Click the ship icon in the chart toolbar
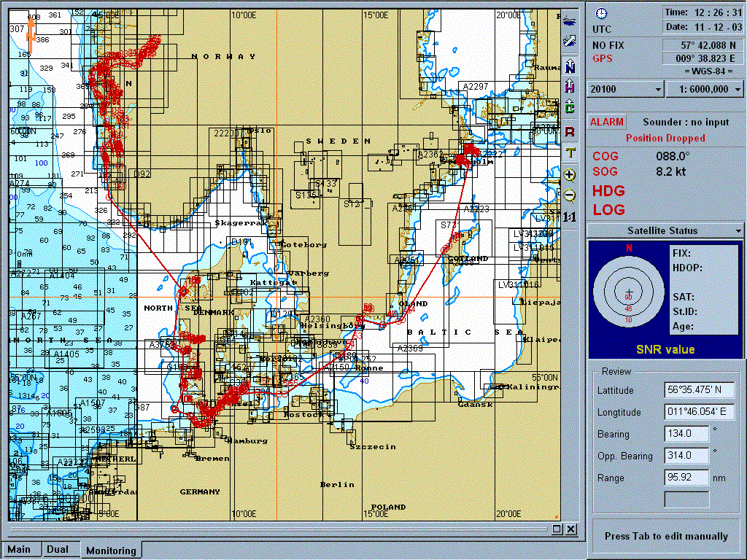This screenshot has width=747, height=560. [x=570, y=21]
